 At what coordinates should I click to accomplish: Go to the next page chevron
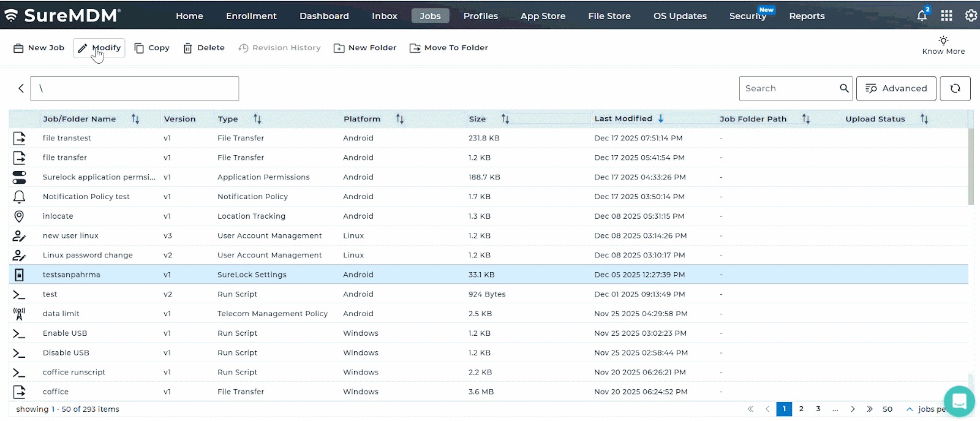pyautogui.click(x=853, y=409)
